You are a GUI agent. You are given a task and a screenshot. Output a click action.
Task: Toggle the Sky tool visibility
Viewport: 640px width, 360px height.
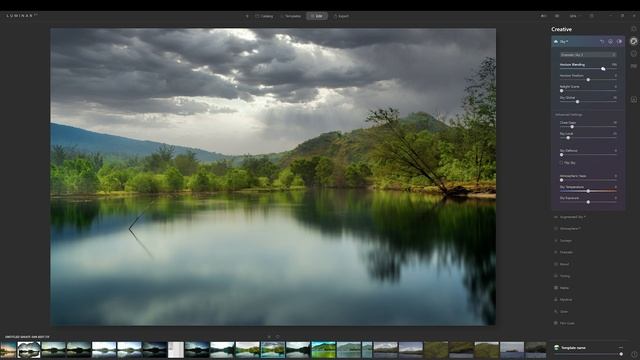click(619, 42)
